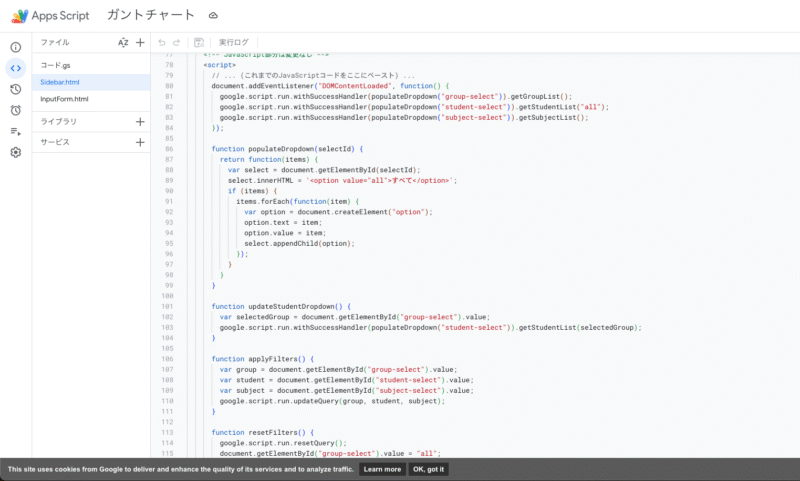Click google.script.run.updateQuery line

tap(332, 402)
